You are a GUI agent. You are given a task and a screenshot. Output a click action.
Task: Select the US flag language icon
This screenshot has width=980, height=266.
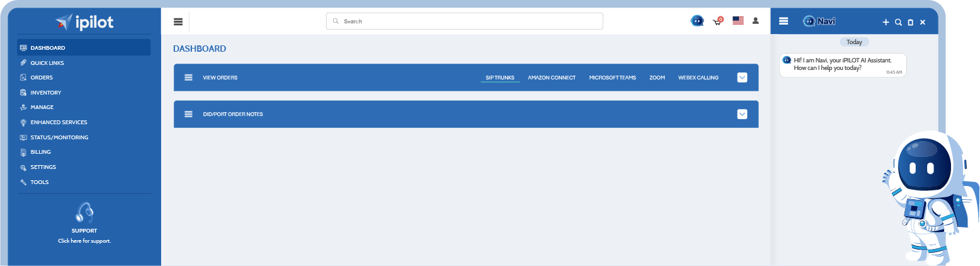pos(738,21)
